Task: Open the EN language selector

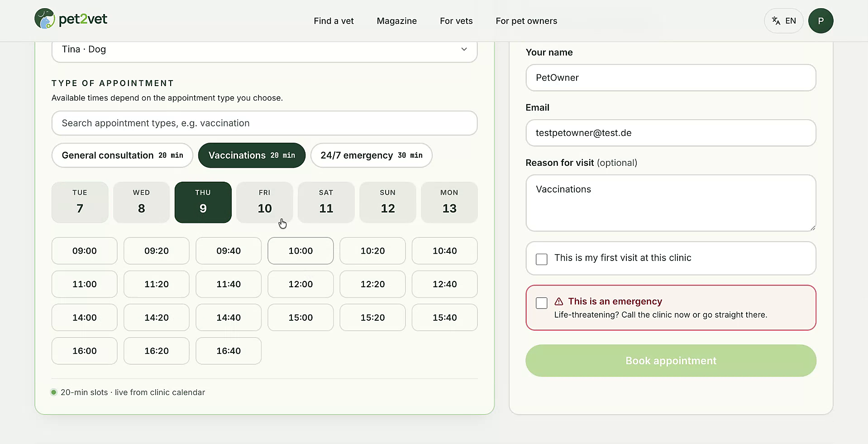Action: (x=783, y=21)
